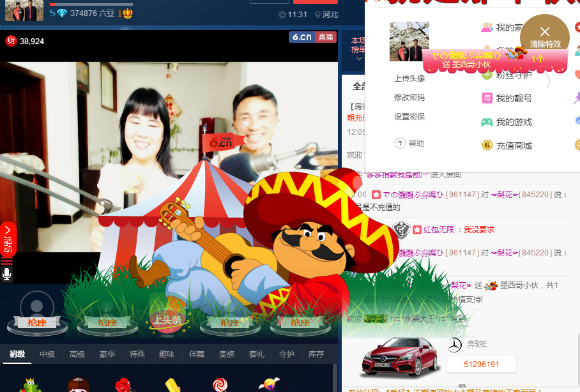Image resolution: width=580 pixels, height=392 pixels.
Task: Click the streamer avatar thumbnail at top-left
Action: point(24,10)
